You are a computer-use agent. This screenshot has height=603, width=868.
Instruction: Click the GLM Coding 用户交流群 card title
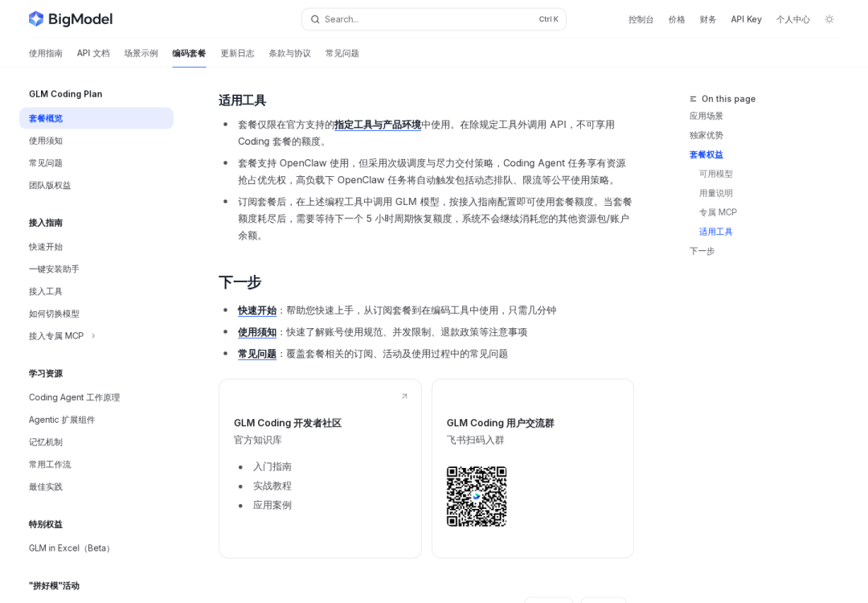pos(501,423)
